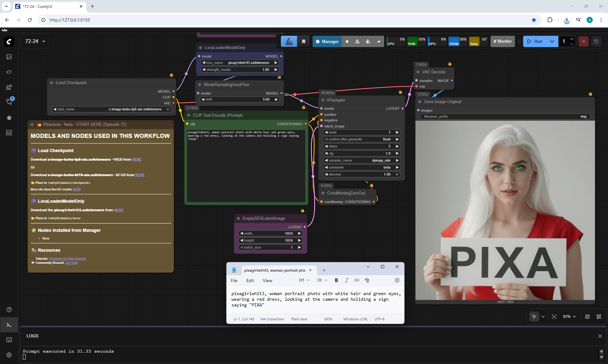Toggle link visibility icon
Image resolution: width=608 pixels, height=364 pixels.
click(x=599, y=317)
